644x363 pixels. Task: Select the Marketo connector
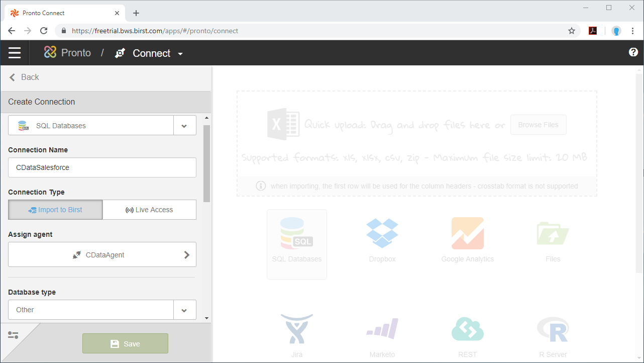click(x=382, y=334)
